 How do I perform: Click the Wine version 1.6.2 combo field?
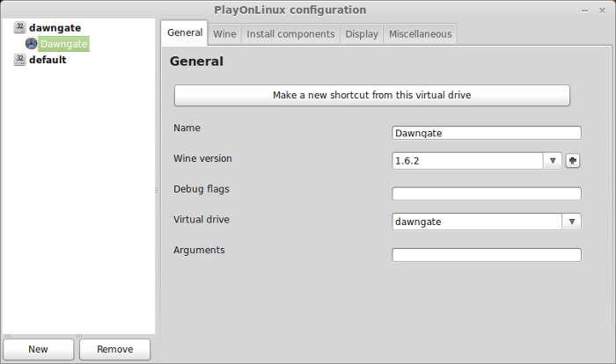[467, 161]
